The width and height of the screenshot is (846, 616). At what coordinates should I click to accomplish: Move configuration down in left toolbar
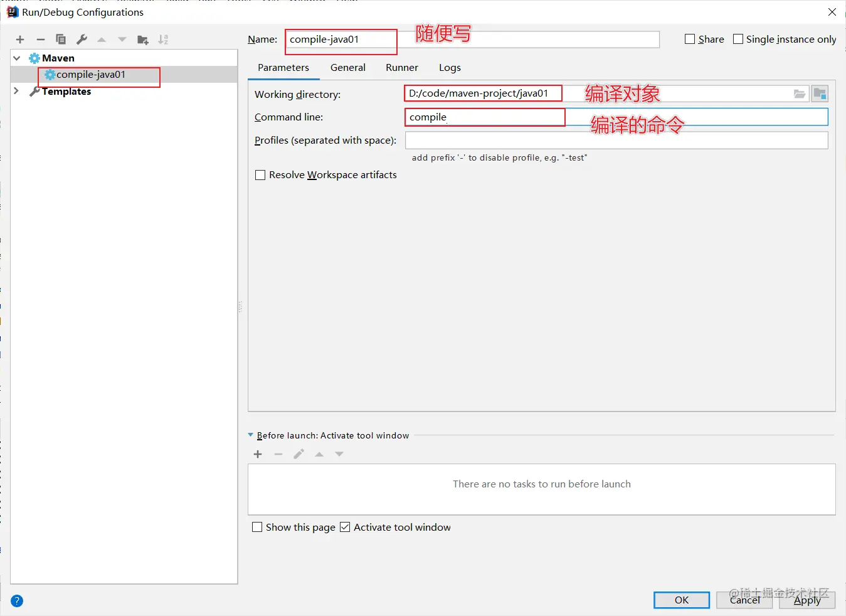coord(122,40)
